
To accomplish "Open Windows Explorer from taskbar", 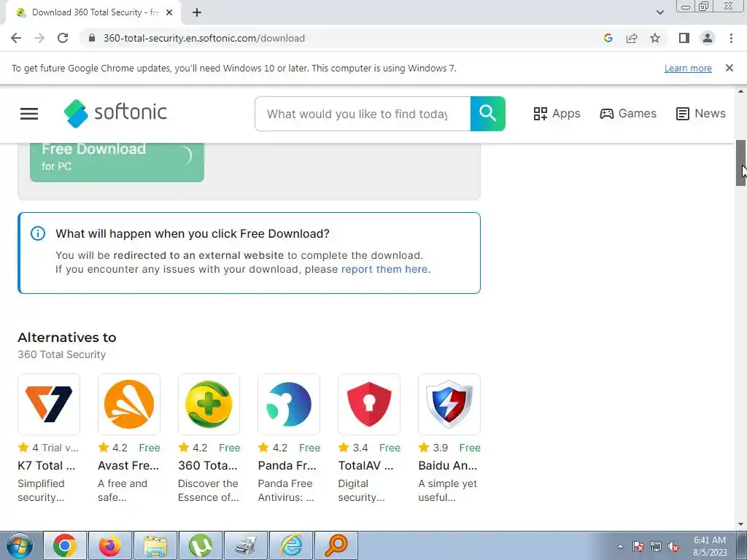I will (155, 545).
